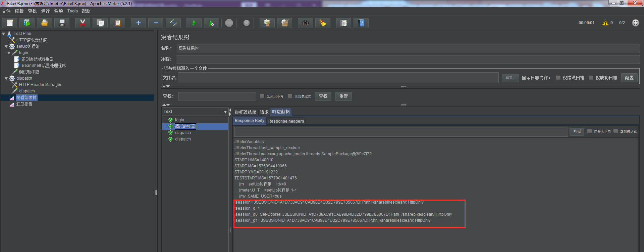Open the Function Helper list icon
The width and height of the screenshot is (644, 252).
[343, 23]
